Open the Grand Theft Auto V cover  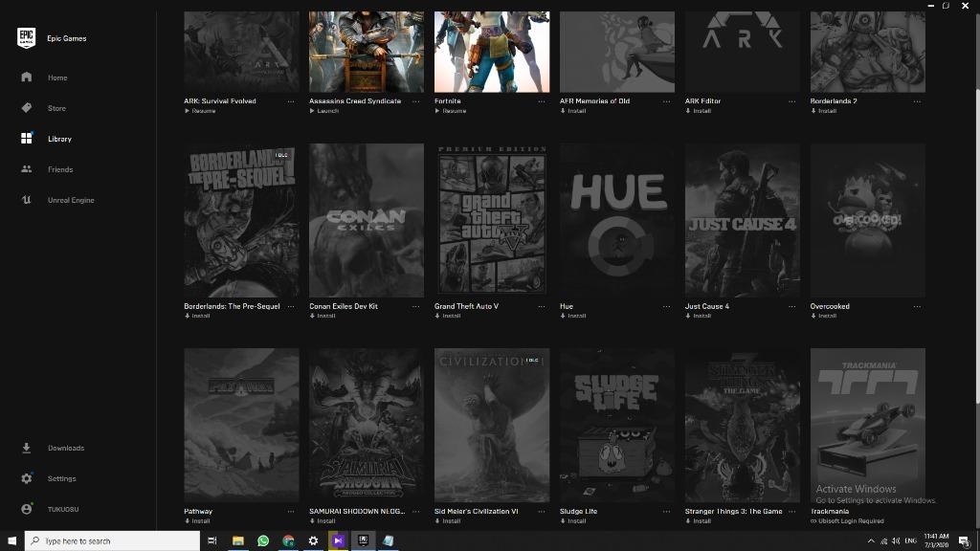point(492,221)
